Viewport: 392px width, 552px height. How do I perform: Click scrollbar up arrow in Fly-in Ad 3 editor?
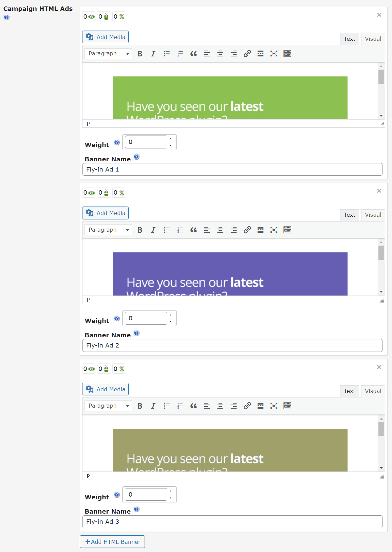(x=381, y=419)
